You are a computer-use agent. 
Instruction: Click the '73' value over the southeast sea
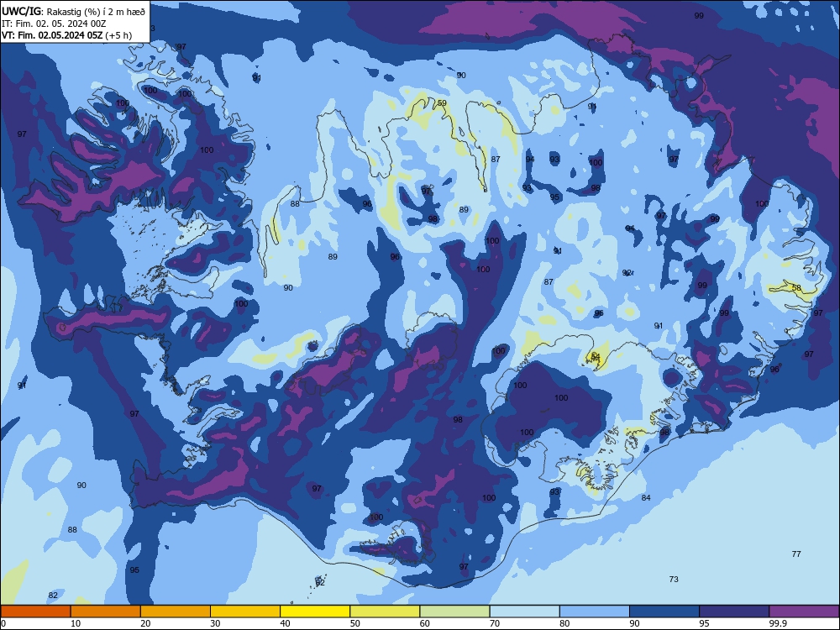pos(674,579)
